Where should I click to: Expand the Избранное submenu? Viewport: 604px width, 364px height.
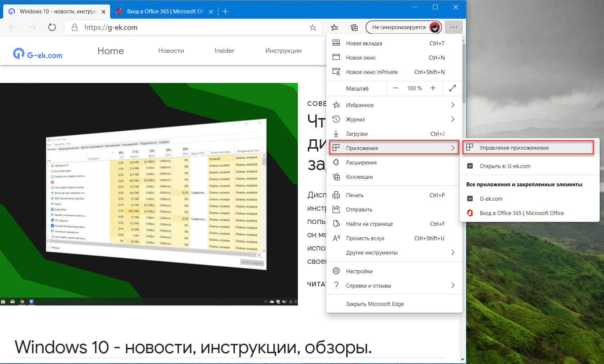pyautogui.click(x=394, y=105)
